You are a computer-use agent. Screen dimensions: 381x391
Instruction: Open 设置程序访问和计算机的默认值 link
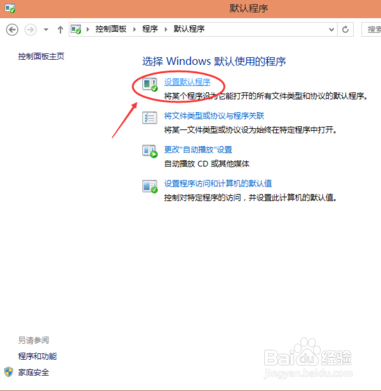pyautogui.click(x=218, y=184)
